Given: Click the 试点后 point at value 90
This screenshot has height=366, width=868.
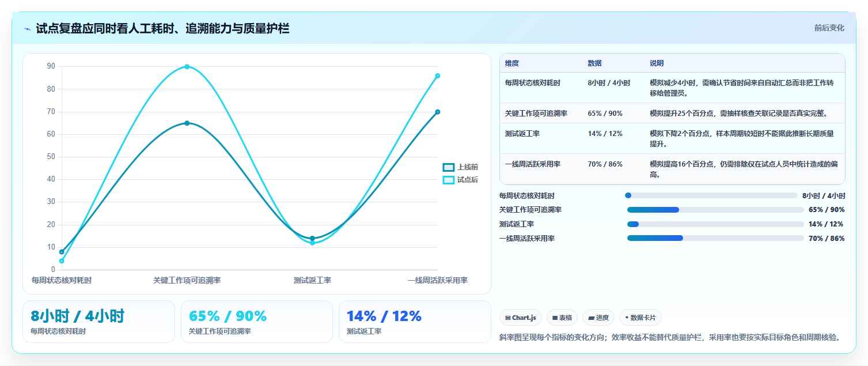Looking at the screenshot, I should 187,67.
